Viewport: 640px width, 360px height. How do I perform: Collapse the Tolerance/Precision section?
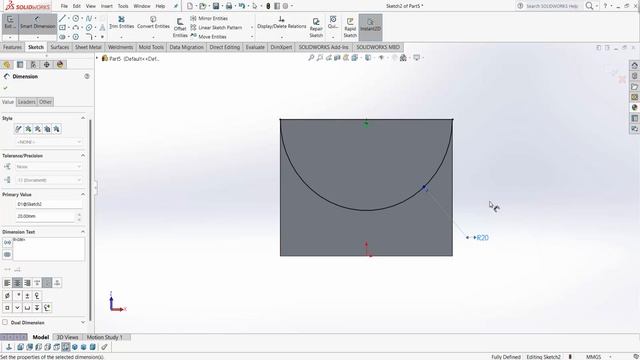(83, 156)
